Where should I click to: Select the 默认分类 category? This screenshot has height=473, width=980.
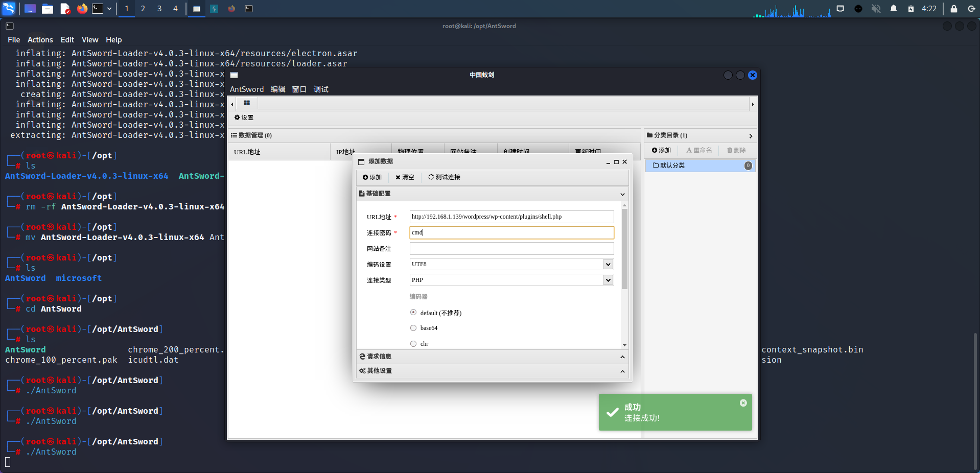click(x=700, y=165)
